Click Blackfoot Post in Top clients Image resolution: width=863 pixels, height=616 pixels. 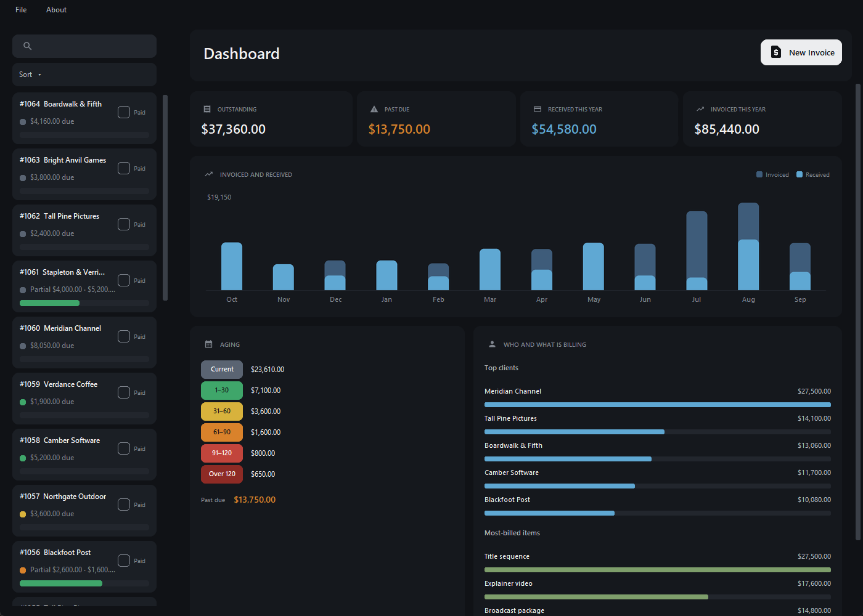507,500
